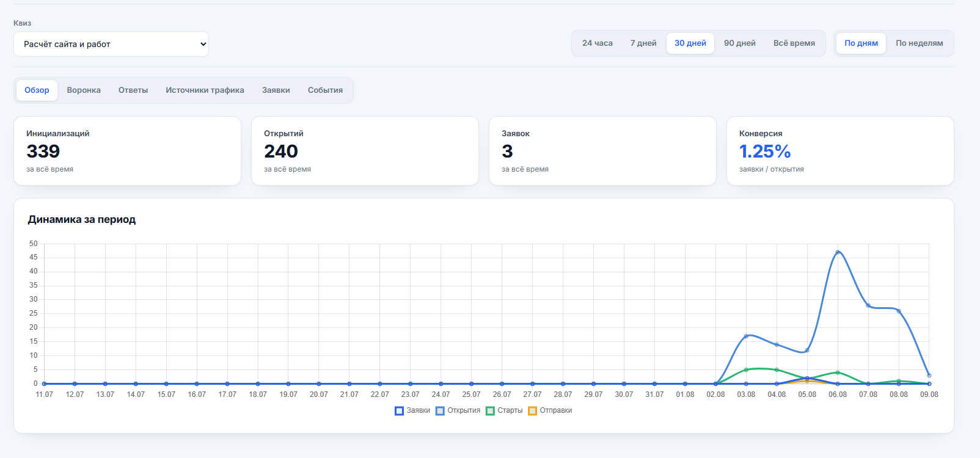Viewport: 980px width, 458px height.
Task: Click the 50 value on the chart's vertical axis
Action: (x=34, y=244)
